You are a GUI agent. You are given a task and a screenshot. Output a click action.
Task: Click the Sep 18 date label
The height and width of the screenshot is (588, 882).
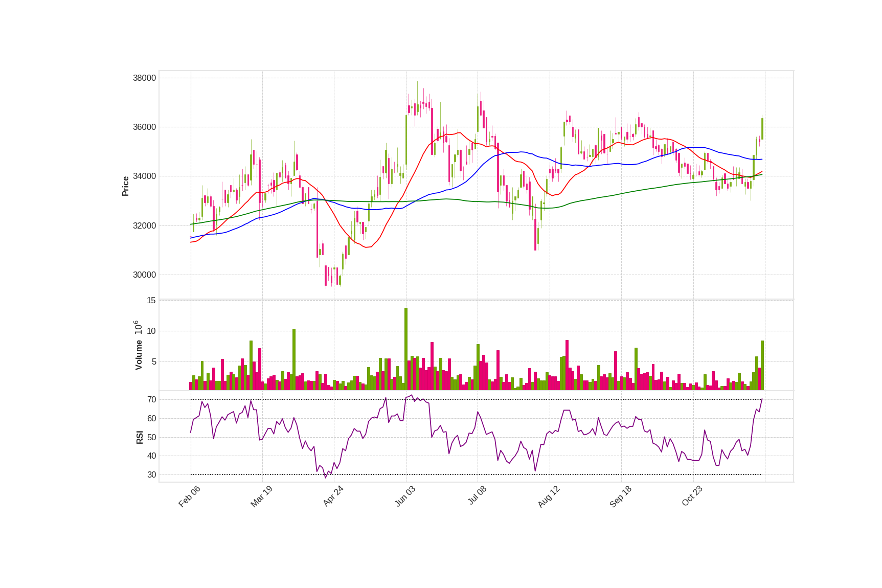point(621,496)
